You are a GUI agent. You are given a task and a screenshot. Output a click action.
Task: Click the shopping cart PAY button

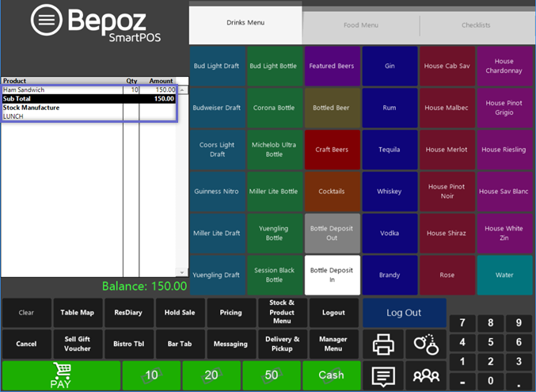pyautogui.click(x=61, y=375)
